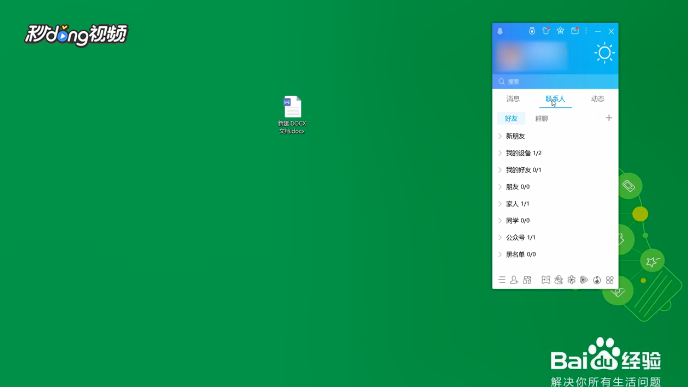The height and width of the screenshot is (387, 688).
Task: Expand the 新朋友 group
Action: [x=555, y=136]
